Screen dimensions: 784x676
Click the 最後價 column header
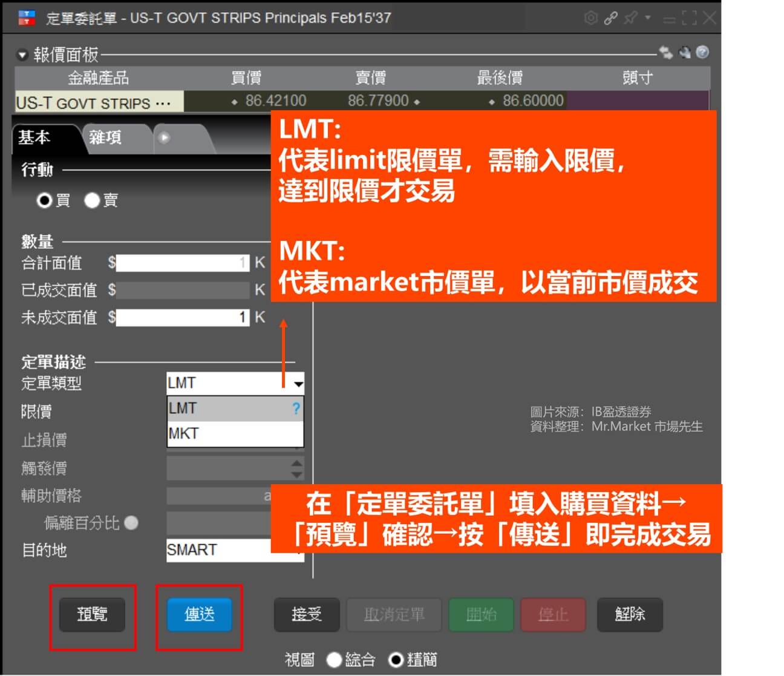(x=500, y=78)
